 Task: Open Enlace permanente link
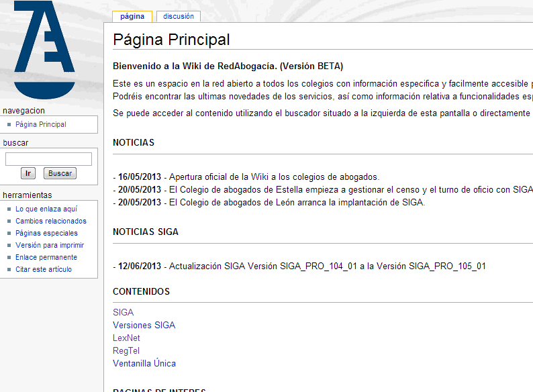coord(46,257)
